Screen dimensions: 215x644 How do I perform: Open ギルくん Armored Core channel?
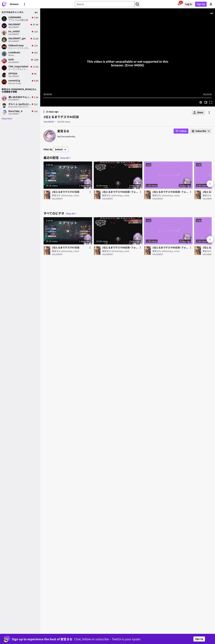tap(20, 105)
